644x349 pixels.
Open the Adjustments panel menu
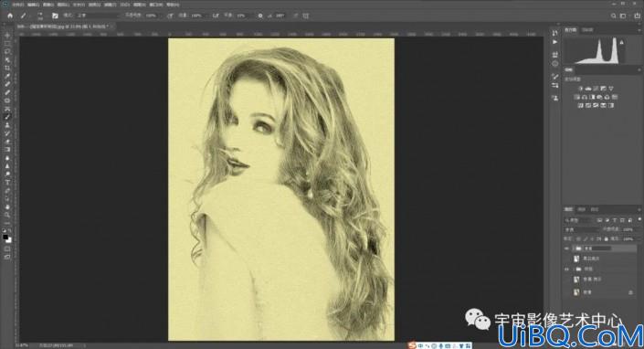(x=639, y=69)
